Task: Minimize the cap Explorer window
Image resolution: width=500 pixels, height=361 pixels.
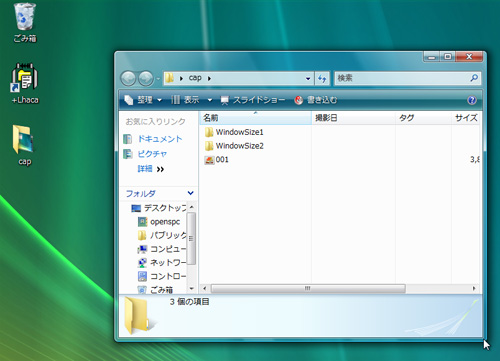Action: (432, 57)
